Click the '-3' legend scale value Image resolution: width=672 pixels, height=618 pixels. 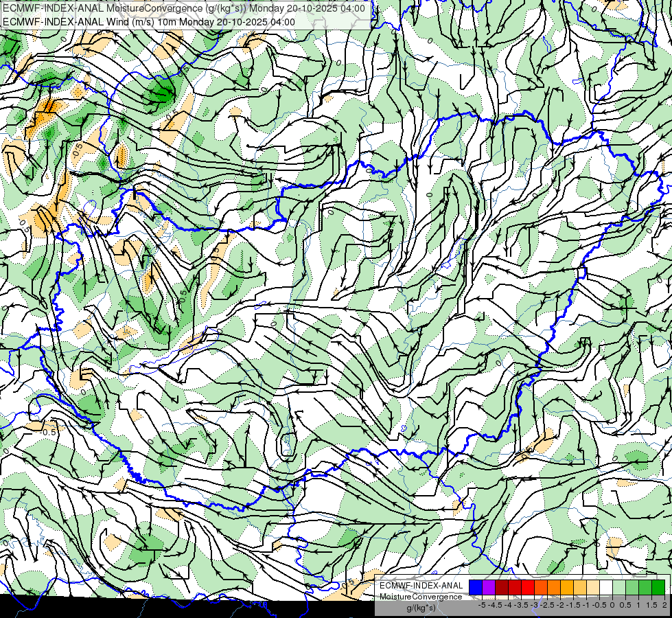535,605
